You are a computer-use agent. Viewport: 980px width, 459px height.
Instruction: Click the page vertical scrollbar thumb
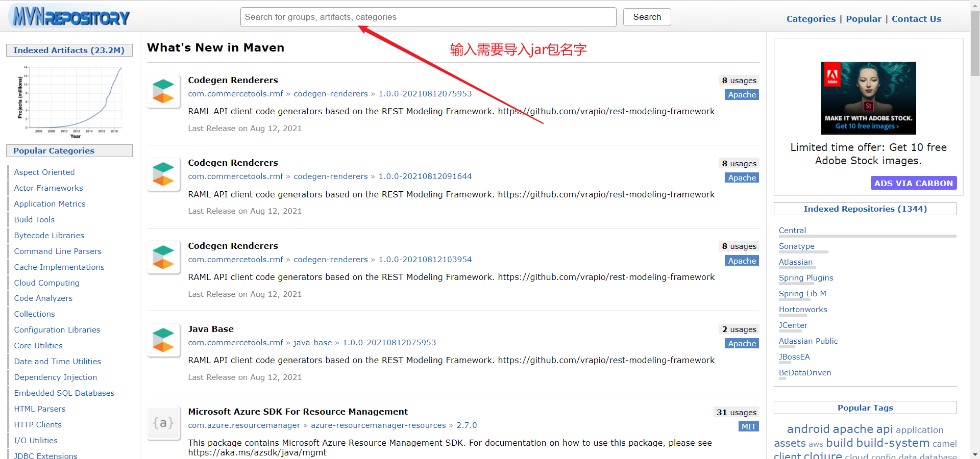(x=975, y=44)
